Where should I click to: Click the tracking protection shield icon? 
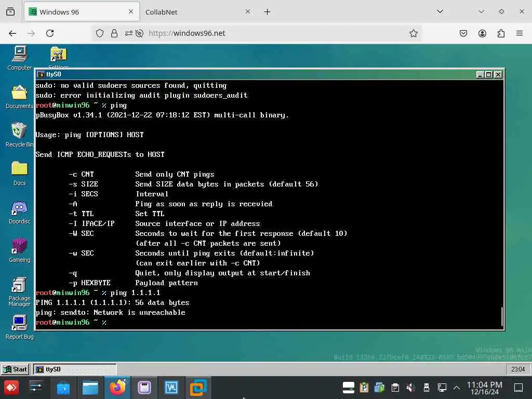(x=100, y=33)
